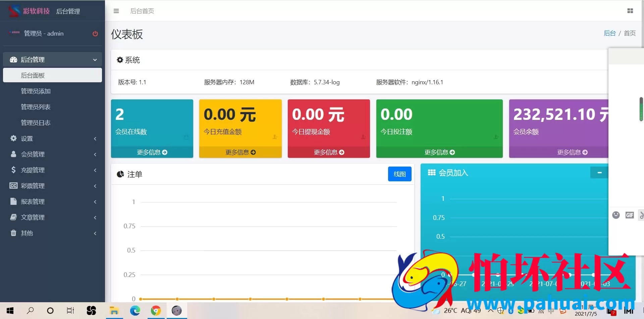Open the top-right apps grid icon
The width and height of the screenshot is (644, 319).
(630, 11)
